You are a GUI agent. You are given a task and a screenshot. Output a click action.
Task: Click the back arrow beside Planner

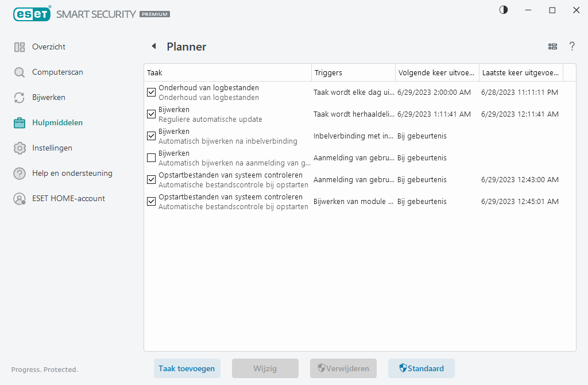pyautogui.click(x=153, y=46)
